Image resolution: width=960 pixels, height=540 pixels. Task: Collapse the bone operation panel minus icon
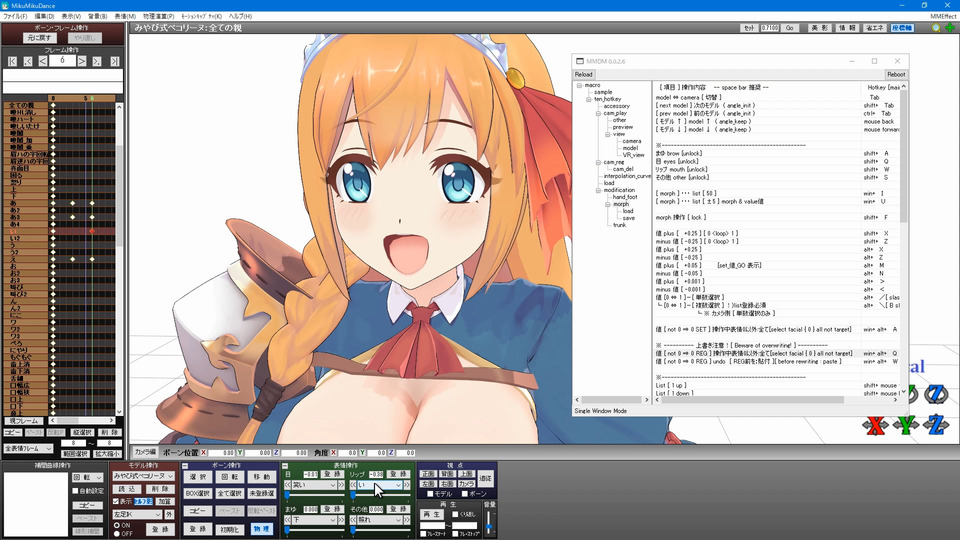pos(186,466)
